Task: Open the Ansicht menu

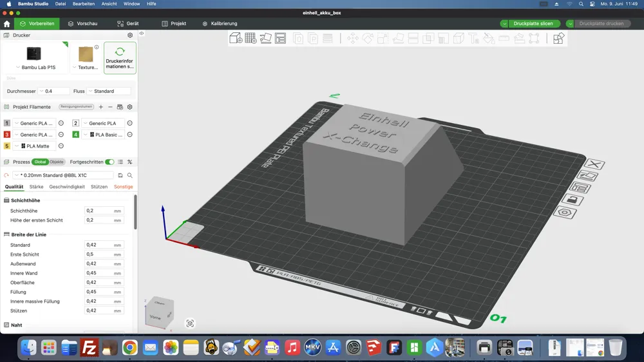Action: point(109,4)
